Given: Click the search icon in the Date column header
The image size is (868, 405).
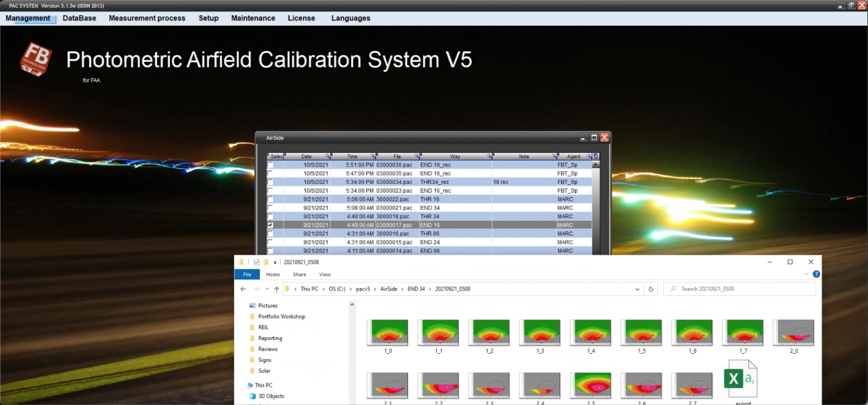Looking at the screenshot, I should (328, 156).
